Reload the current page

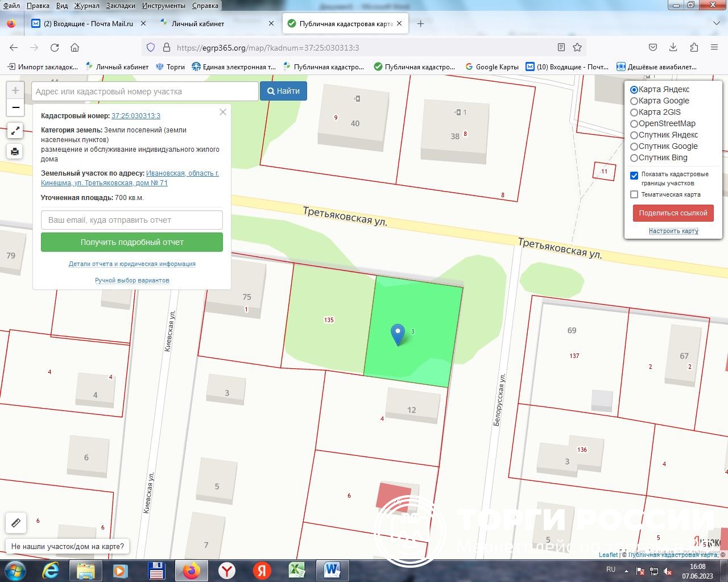(x=55, y=48)
